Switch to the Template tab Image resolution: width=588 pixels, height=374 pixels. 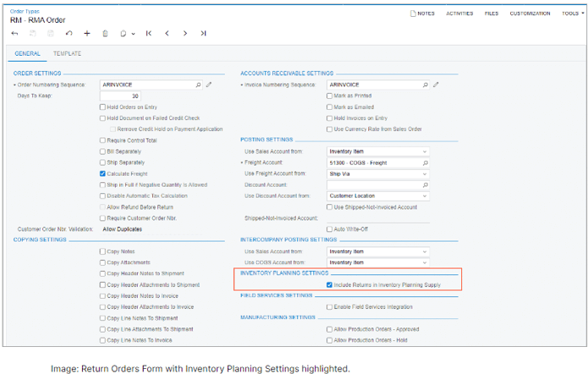click(x=67, y=53)
